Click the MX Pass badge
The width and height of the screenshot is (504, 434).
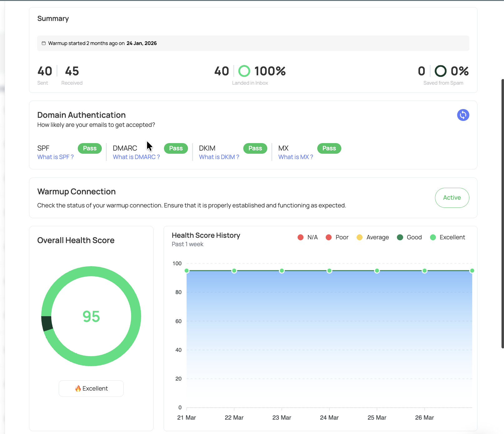pos(329,148)
